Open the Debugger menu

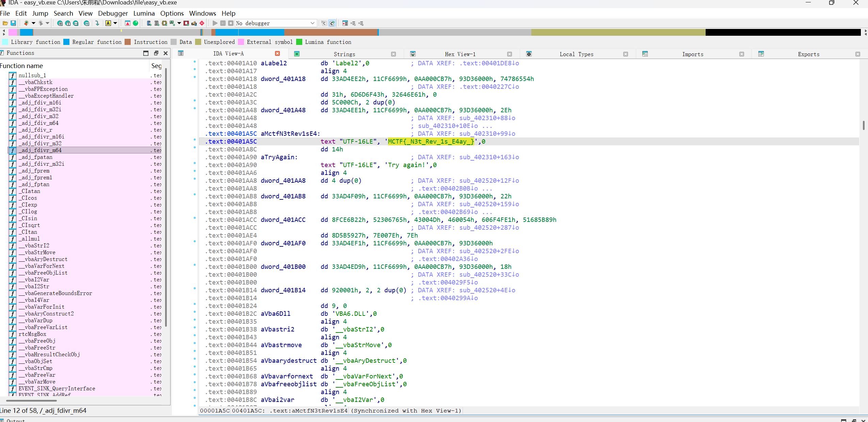click(113, 13)
